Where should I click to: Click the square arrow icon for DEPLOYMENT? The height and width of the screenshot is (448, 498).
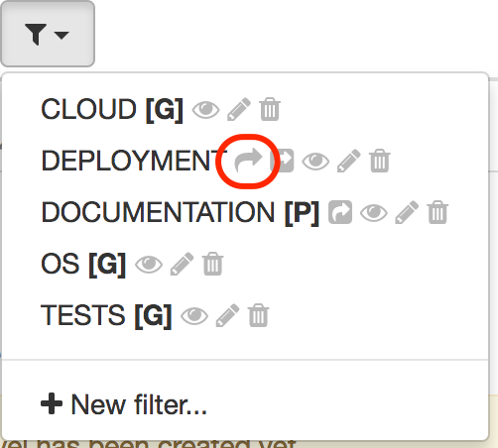coord(282,161)
